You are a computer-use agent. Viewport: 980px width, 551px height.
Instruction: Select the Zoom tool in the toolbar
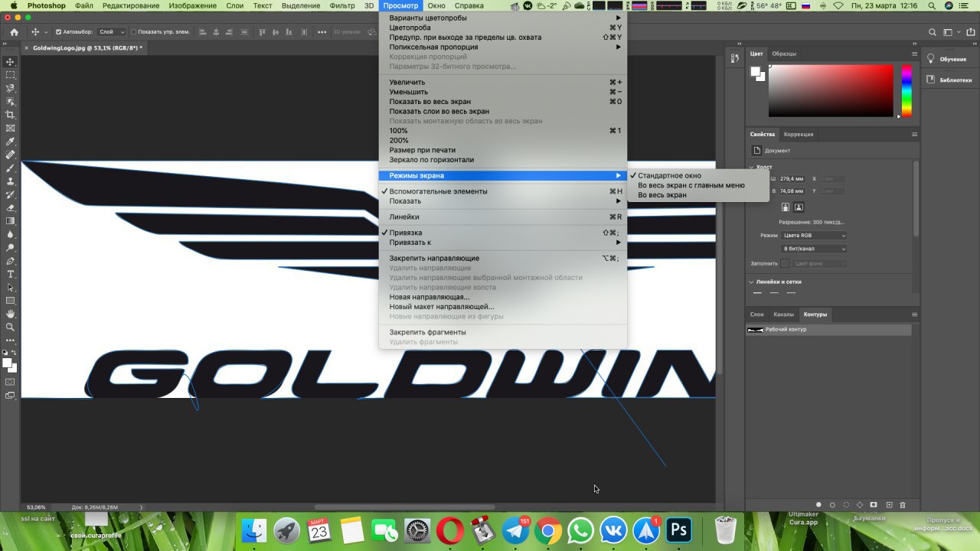click(10, 327)
